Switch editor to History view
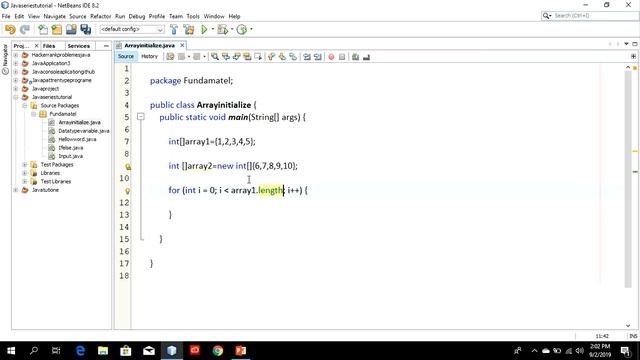This screenshot has height=360, width=640. (x=149, y=56)
